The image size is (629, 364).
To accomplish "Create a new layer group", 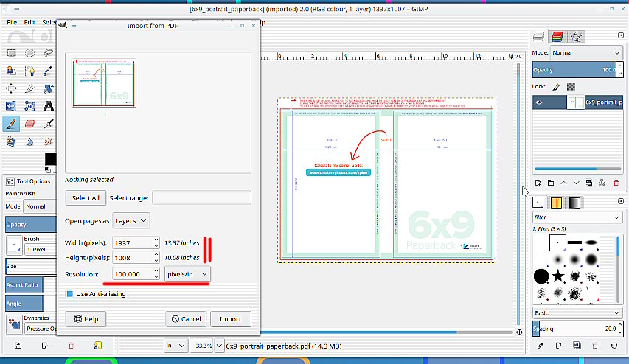I will (551, 183).
